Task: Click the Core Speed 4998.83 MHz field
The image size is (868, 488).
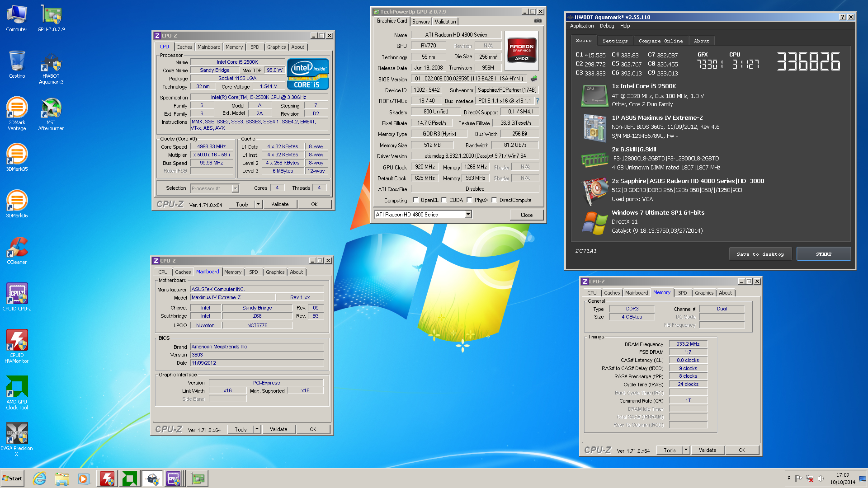Action: (x=212, y=146)
